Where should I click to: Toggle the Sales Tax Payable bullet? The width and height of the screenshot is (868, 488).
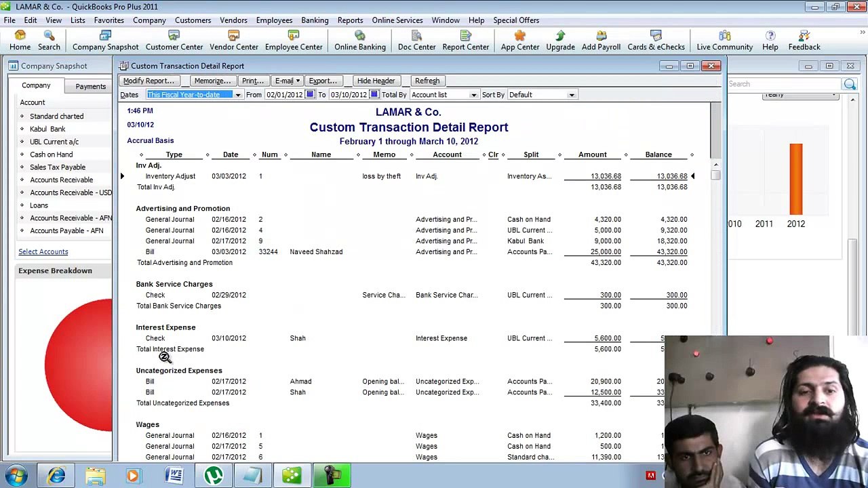22,167
